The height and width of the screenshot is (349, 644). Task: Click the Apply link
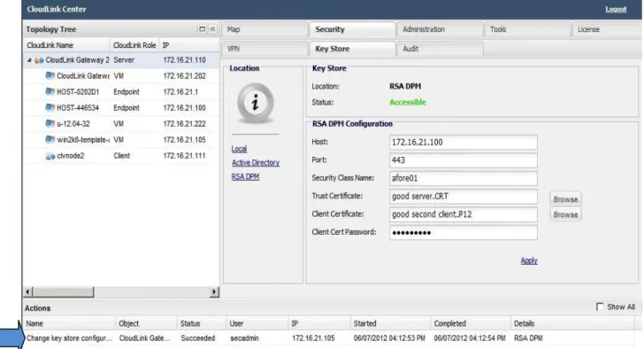click(x=529, y=260)
